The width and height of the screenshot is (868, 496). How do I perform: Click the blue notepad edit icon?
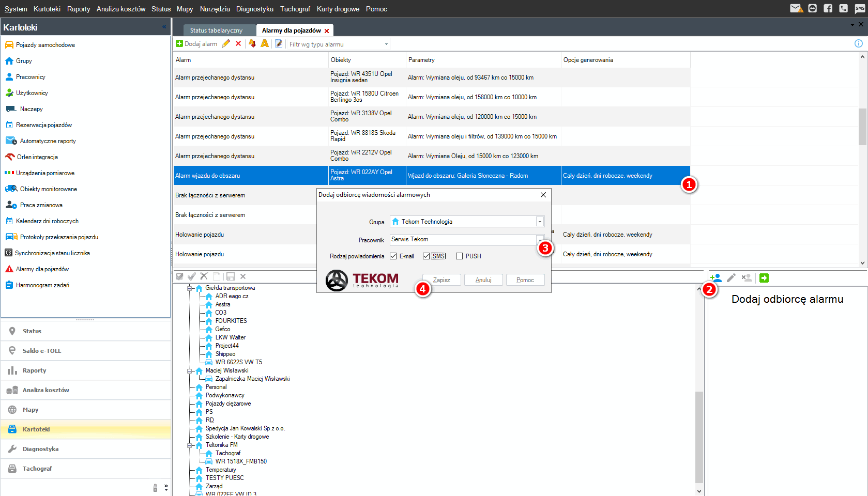tap(279, 44)
